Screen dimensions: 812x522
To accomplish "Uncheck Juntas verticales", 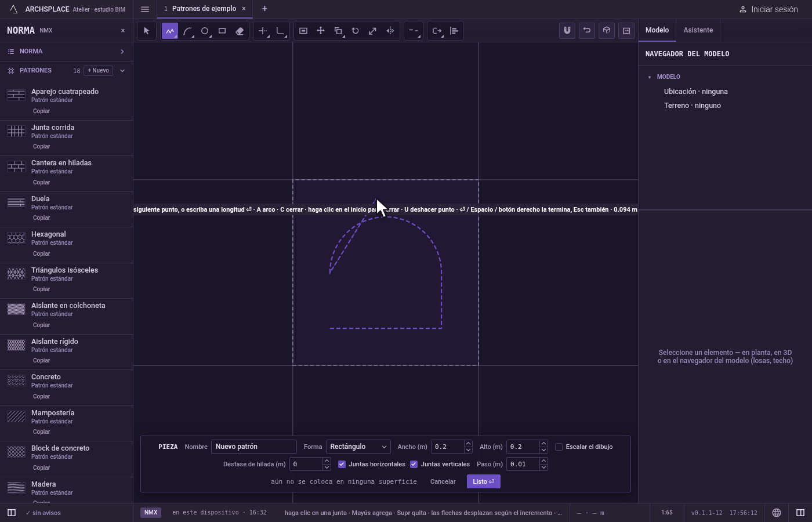I will coord(414,464).
